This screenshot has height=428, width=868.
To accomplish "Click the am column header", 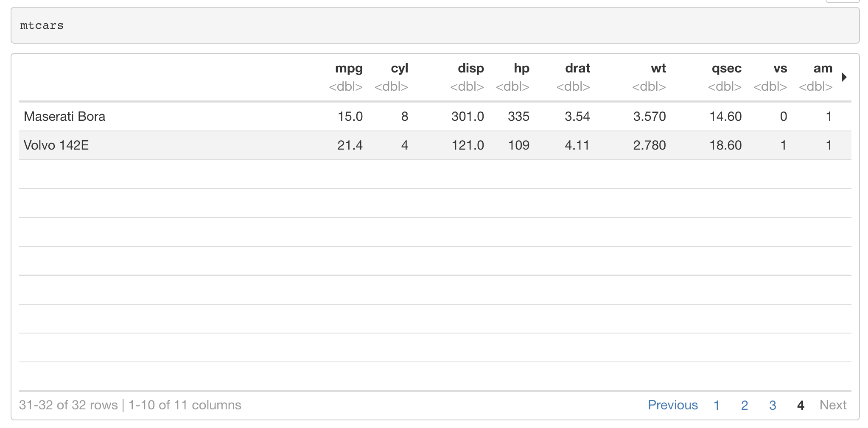I will (822, 68).
